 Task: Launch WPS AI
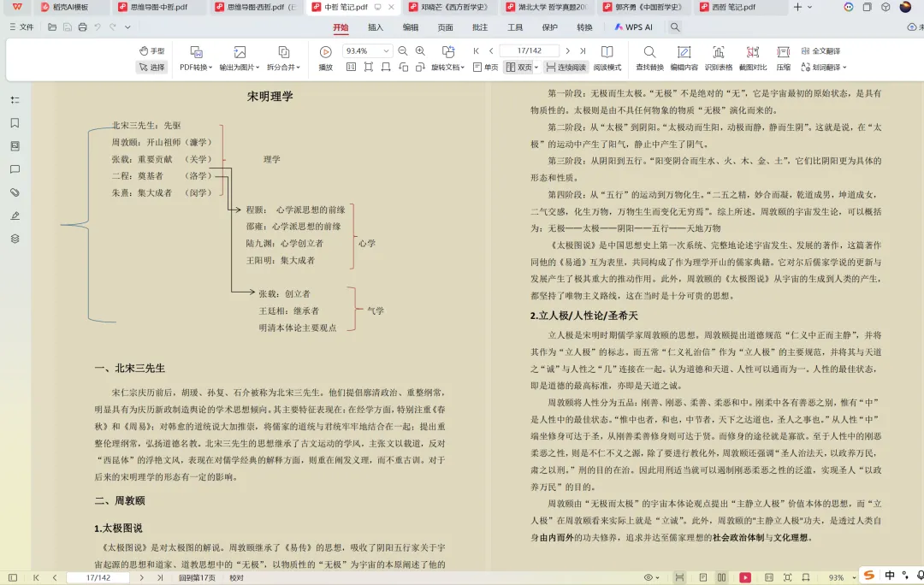point(633,27)
